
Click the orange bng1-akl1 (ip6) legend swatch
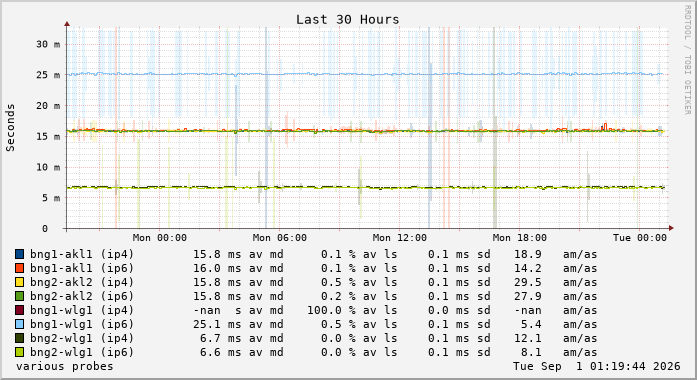(x=19, y=268)
